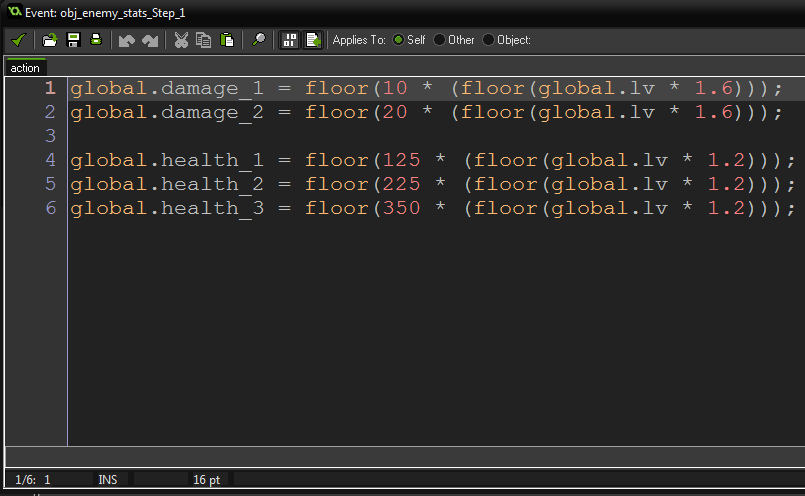This screenshot has height=496, width=805.
Task: Click line number 4 in gutter
Action: pyautogui.click(x=50, y=160)
